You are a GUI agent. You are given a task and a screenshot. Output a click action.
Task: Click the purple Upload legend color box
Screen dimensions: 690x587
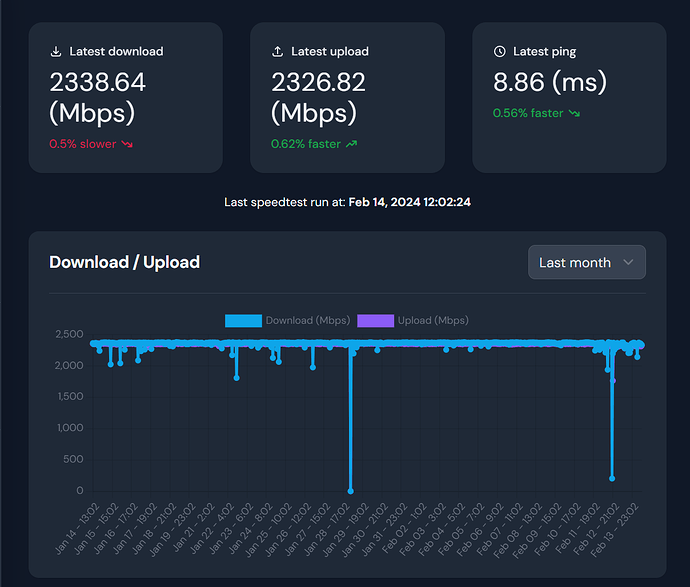coord(375,321)
